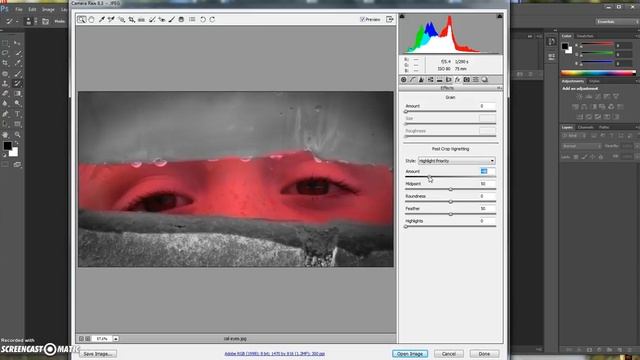Rotate image 90 degrees counterclockwise
The width and height of the screenshot is (640, 360).
click(203, 20)
